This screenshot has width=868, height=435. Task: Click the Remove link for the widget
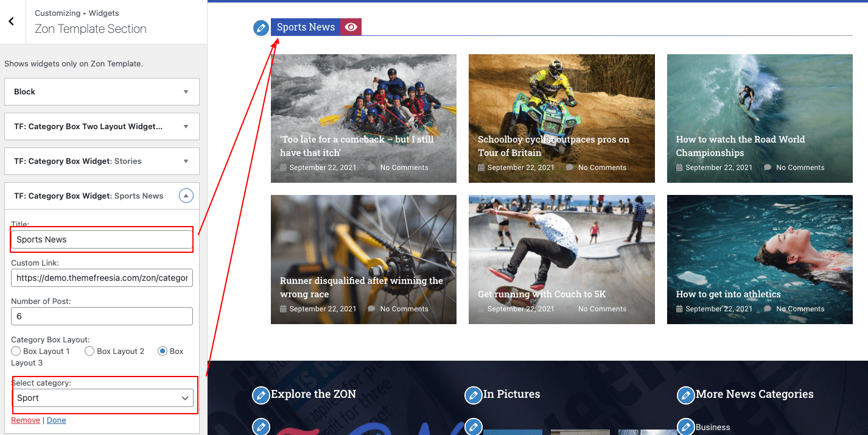(x=26, y=420)
